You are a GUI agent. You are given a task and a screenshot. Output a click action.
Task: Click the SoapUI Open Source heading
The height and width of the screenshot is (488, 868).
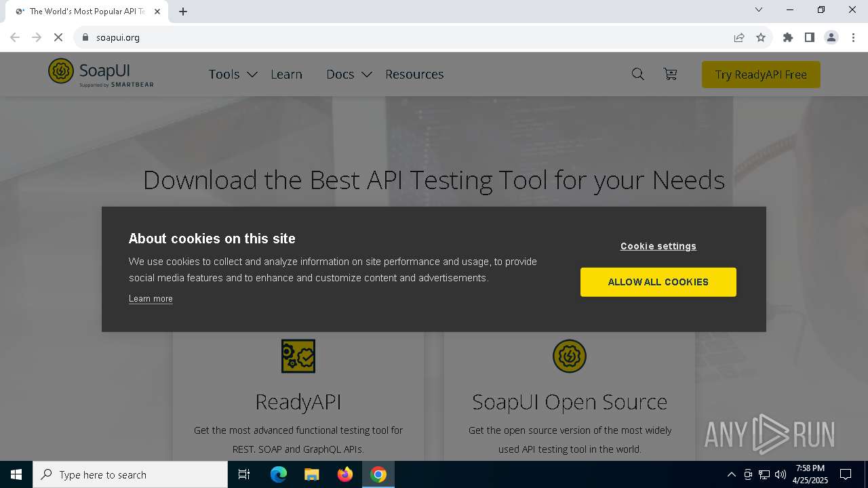point(570,401)
